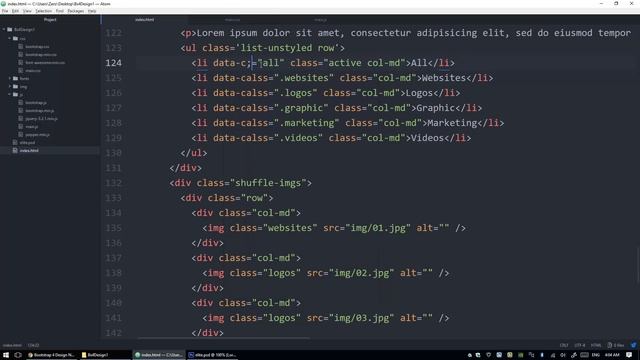640x360 pixels.
Task: Collapse the css folder arrow
Action: pyautogui.click(x=10, y=38)
